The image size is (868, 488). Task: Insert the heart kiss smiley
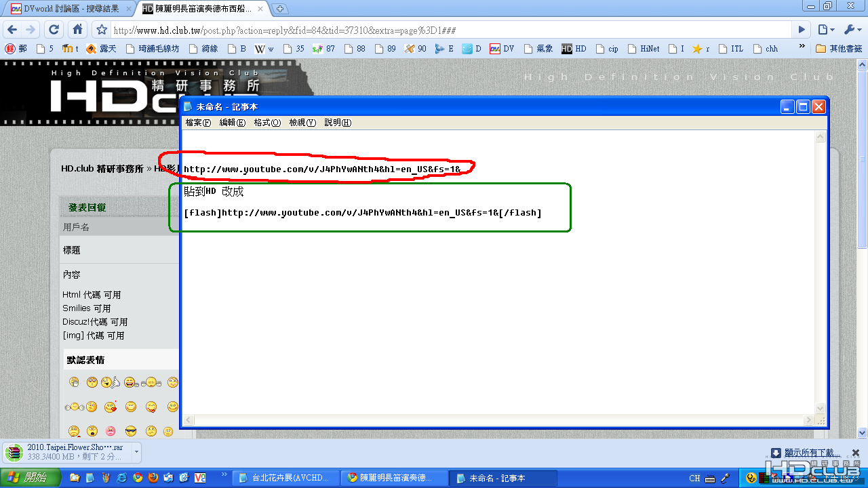(111, 407)
